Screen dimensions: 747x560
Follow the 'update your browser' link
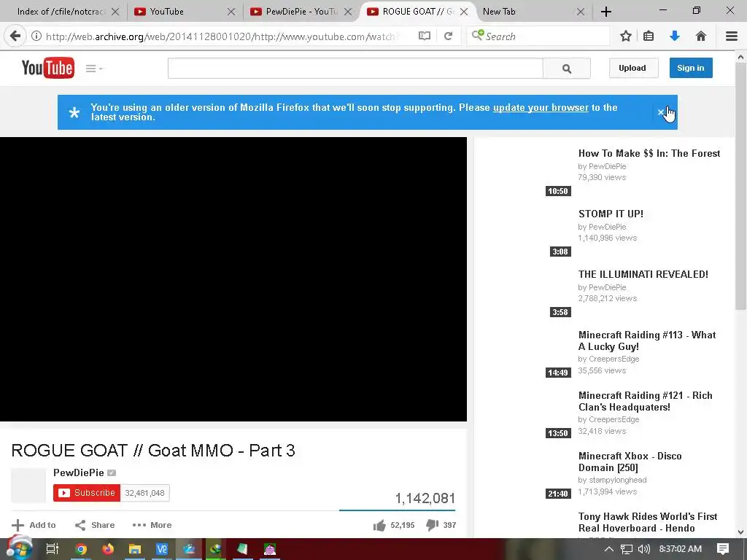[541, 108]
